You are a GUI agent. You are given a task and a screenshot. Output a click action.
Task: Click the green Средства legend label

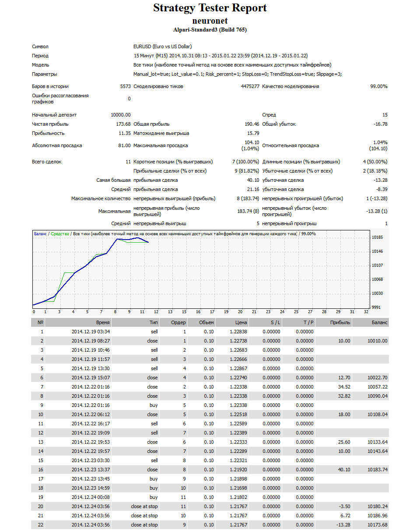[60, 234]
